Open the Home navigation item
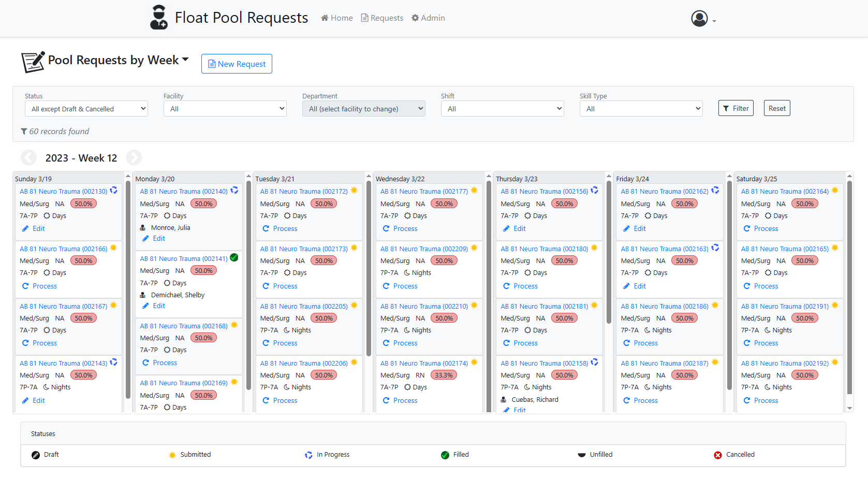The width and height of the screenshot is (868, 478). 337,18
